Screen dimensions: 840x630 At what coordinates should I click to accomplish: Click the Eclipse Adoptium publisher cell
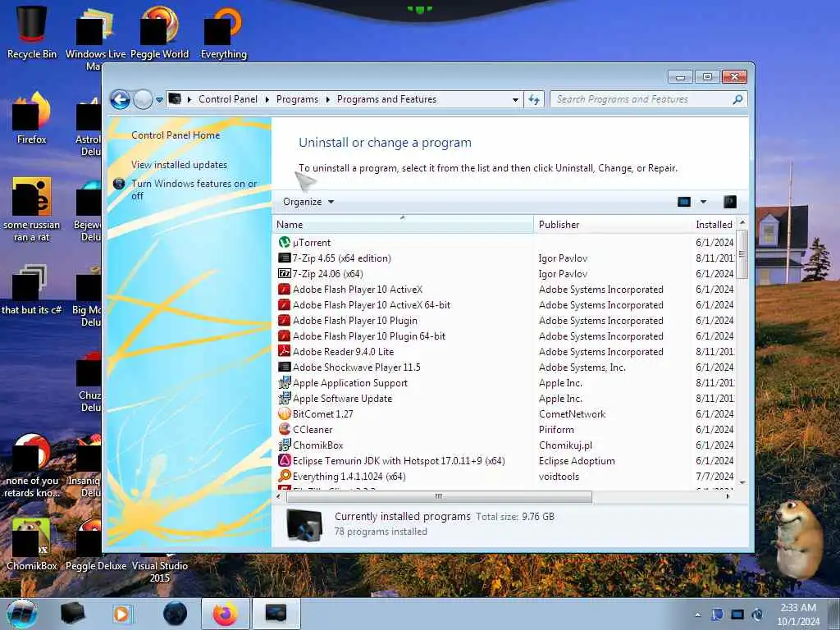coord(577,460)
